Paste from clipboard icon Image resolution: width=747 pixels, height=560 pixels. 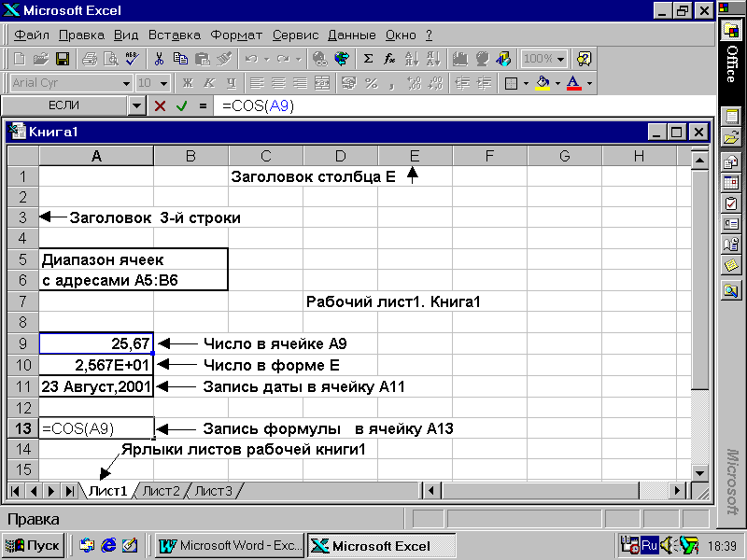pyautogui.click(x=202, y=59)
